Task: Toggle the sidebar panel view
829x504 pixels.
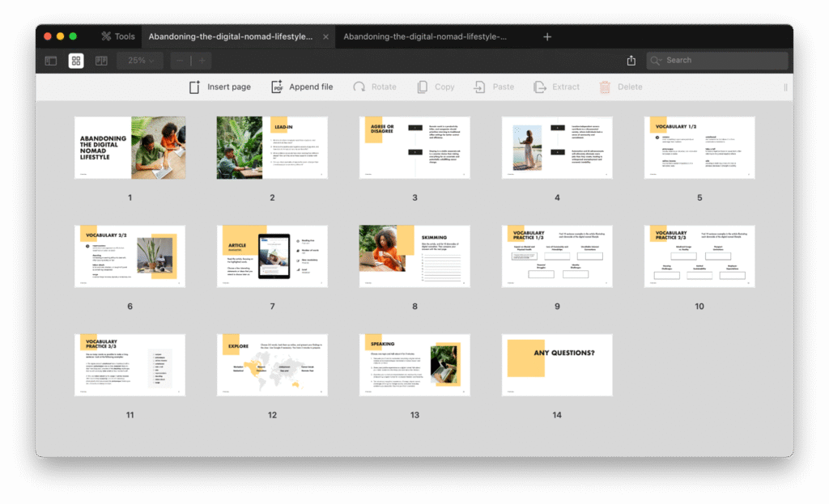Action: coord(50,61)
